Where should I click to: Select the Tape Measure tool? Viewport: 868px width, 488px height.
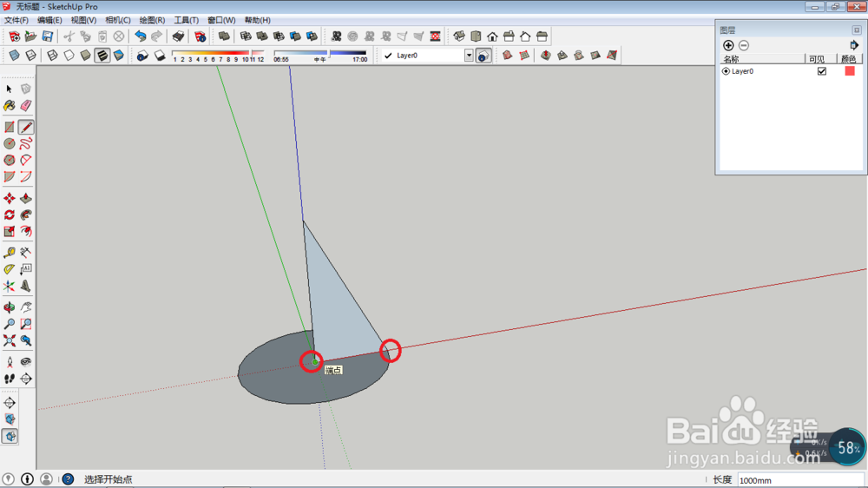coord(9,253)
